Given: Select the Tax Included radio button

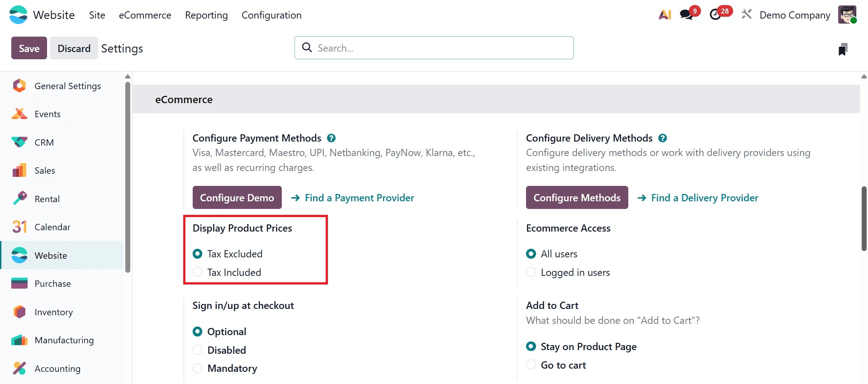Looking at the screenshot, I should click(x=197, y=272).
